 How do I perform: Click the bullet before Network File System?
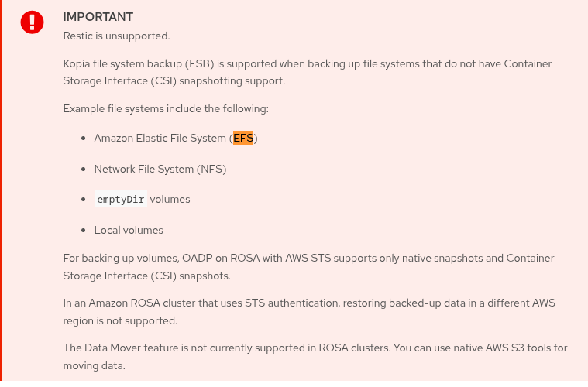84,169
